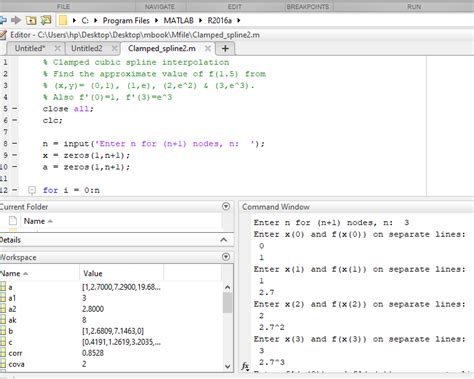This screenshot has width=474, height=379.
Task: Click the value 2.8000 for a2
Action: (x=93, y=309)
